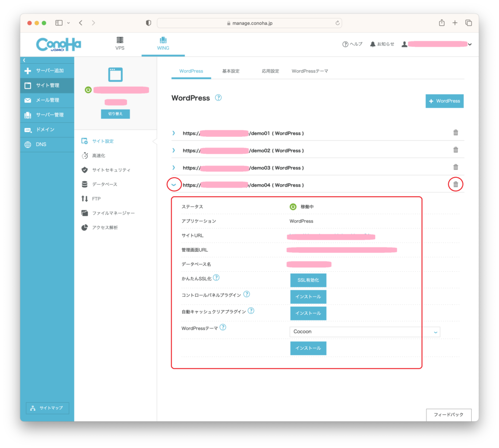The image size is (499, 448).
Task: Delete the demo03 site with trash icon
Action: (456, 167)
